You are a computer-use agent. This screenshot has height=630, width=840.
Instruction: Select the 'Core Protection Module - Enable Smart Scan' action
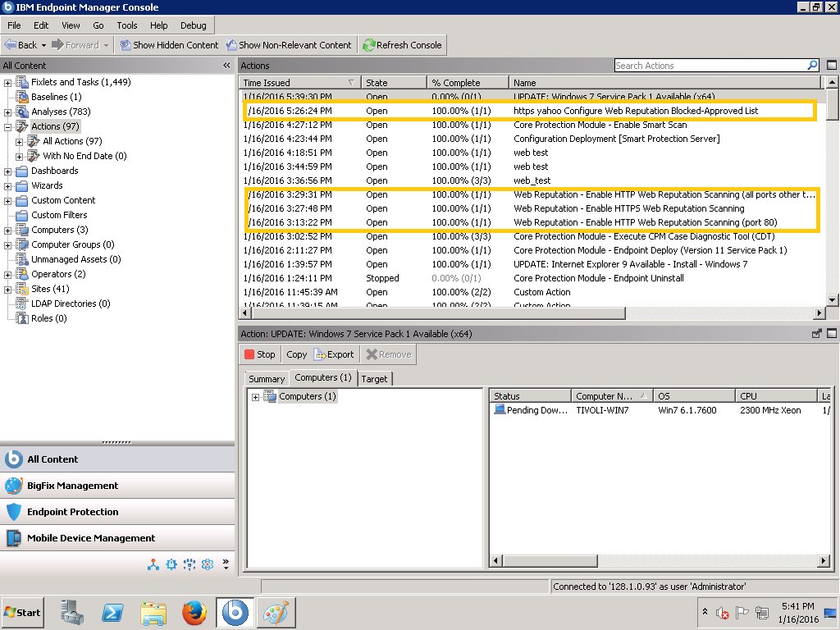click(x=530, y=125)
